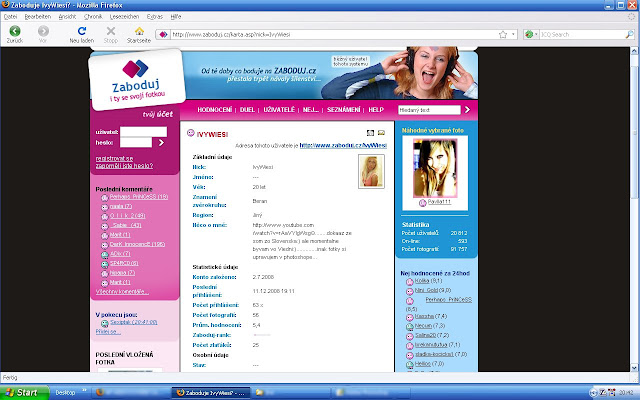The height and width of the screenshot is (400, 640).
Task: Open DarK_Innocence (195) comment link
Action: (137, 244)
